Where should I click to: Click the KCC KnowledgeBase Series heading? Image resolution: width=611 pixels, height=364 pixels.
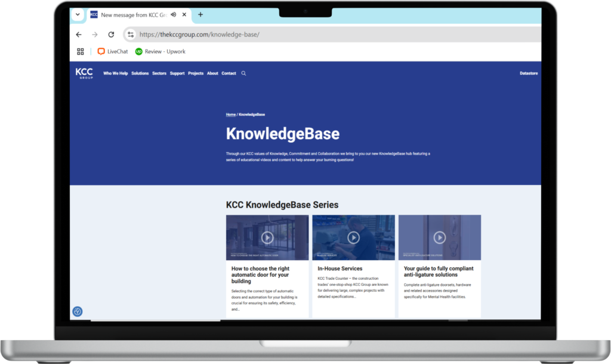pos(282,205)
